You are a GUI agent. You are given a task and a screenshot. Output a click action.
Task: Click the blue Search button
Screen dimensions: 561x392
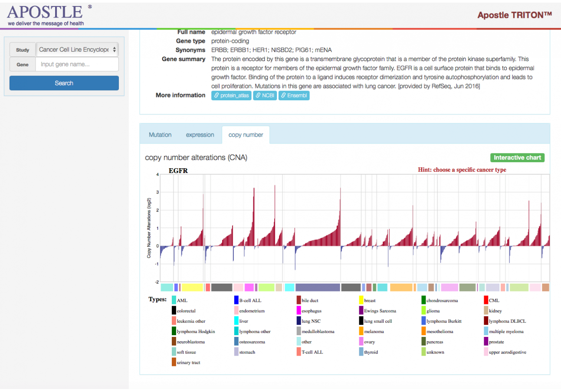tap(64, 83)
